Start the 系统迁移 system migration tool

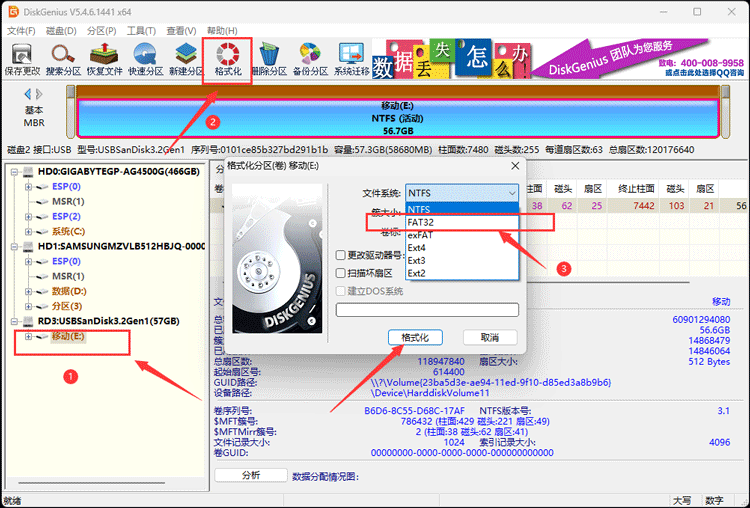352,60
